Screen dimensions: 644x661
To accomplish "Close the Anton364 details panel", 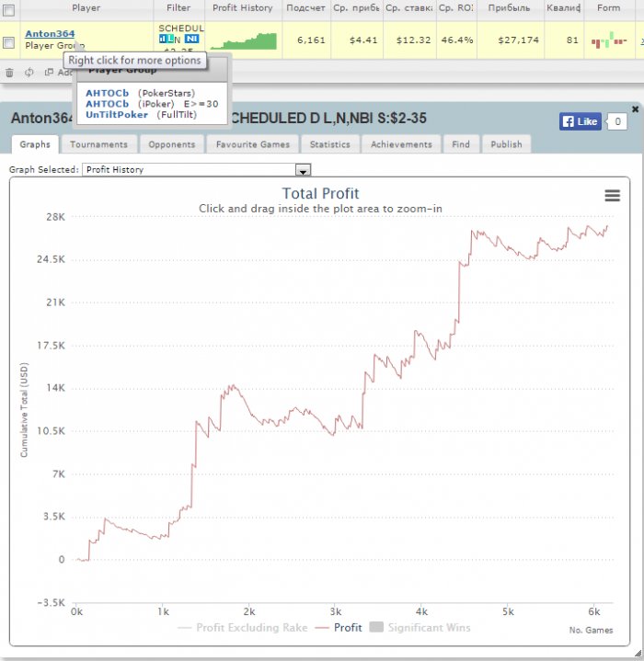I will point(635,109).
